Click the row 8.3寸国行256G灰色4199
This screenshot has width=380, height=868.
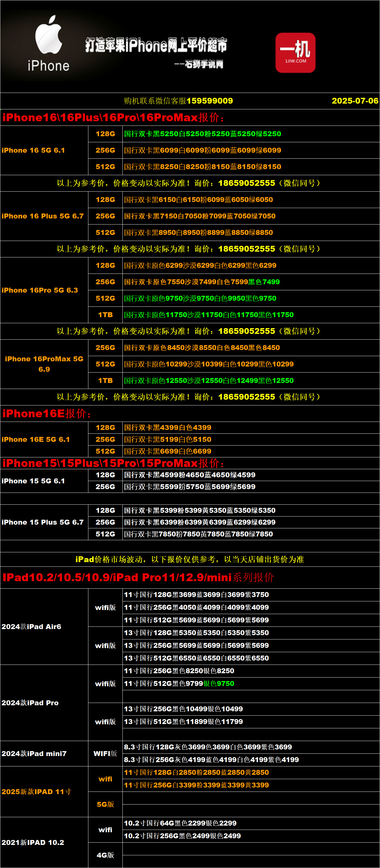[251, 760]
